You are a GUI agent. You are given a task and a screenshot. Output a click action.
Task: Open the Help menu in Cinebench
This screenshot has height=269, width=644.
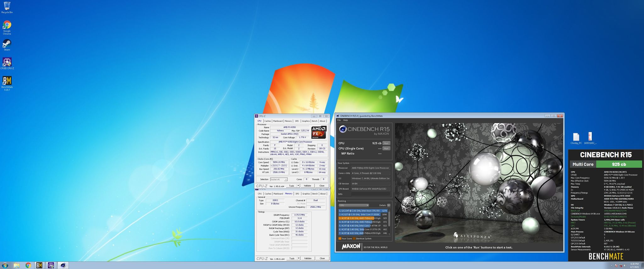[x=346, y=120]
